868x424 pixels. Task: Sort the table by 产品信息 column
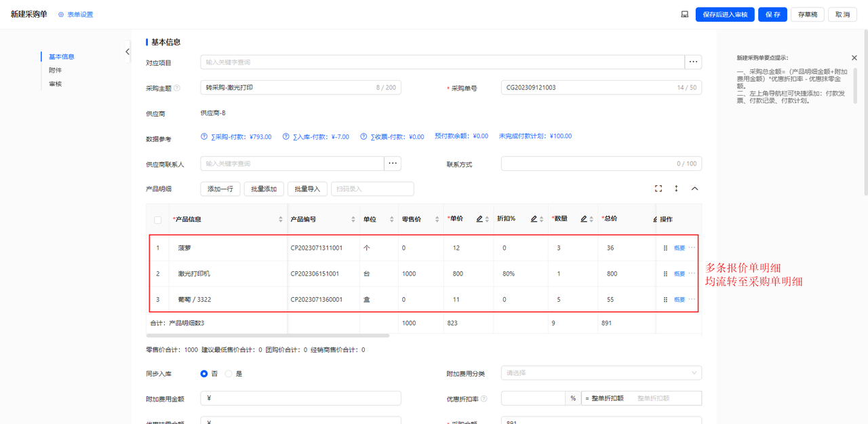point(281,220)
